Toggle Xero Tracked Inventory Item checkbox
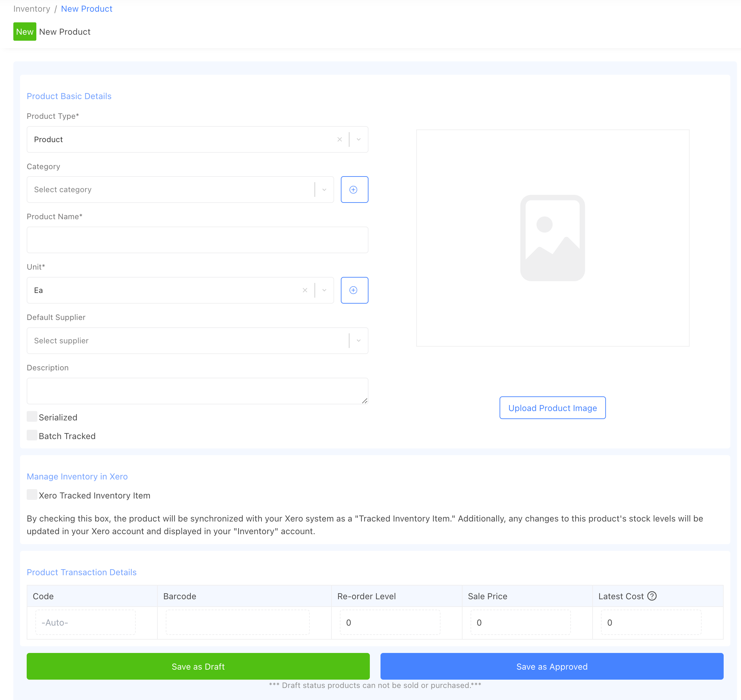Viewport: 741px width, 700px height. [32, 494]
